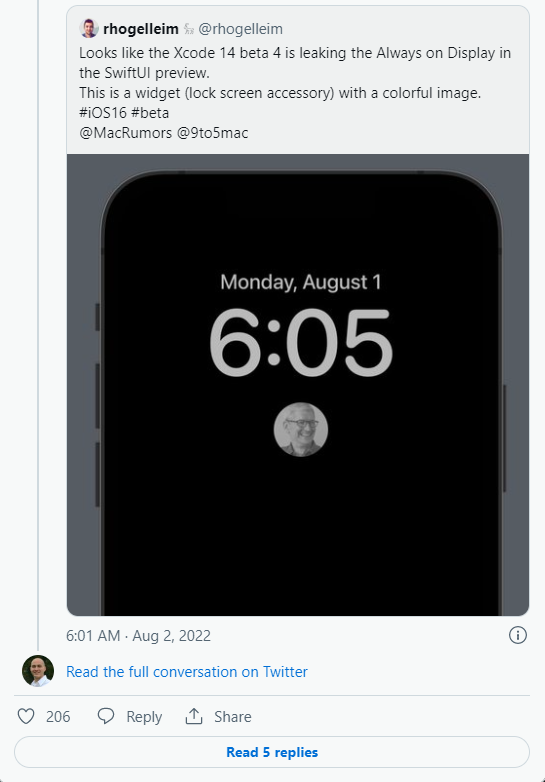This screenshot has width=545, height=782.
Task: Click the Reply speech bubble icon
Action: pos(106,716)
